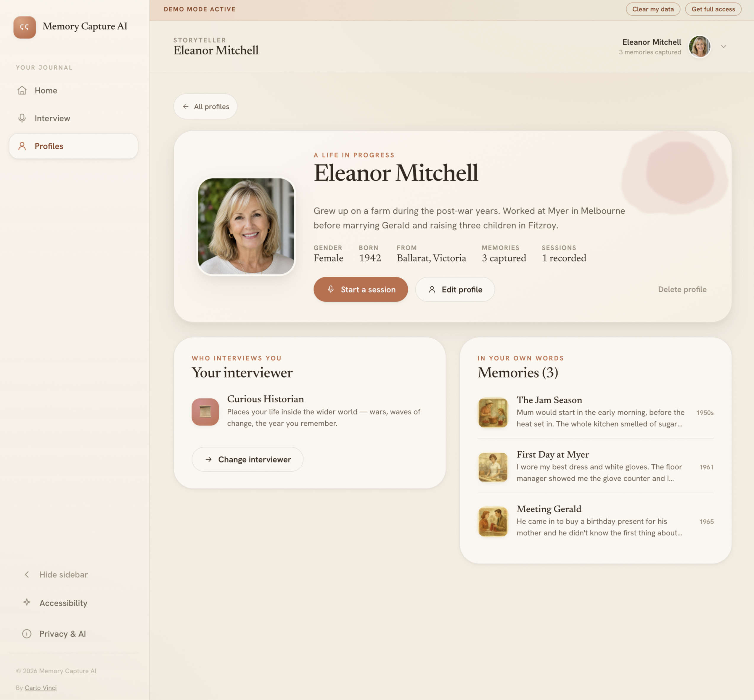Click the Memory Capture AI title
The width and height of the screenshot is (754, 700).
coord(85,26)
